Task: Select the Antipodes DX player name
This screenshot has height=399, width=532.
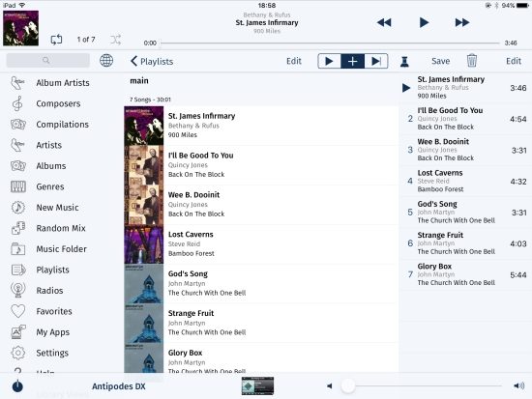Action: point(119,386)
